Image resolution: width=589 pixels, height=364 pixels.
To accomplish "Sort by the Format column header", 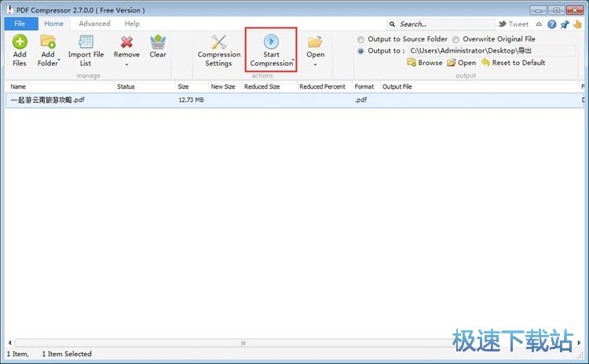I will pyautogui.click(x=366, y=86).
